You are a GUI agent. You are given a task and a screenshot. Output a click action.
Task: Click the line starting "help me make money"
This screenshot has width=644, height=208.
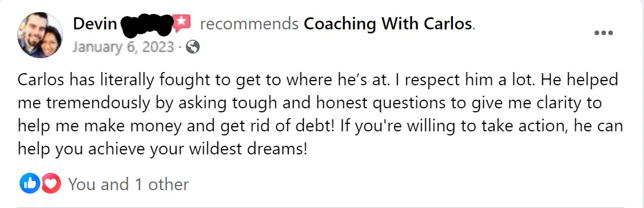coord(321,126)
